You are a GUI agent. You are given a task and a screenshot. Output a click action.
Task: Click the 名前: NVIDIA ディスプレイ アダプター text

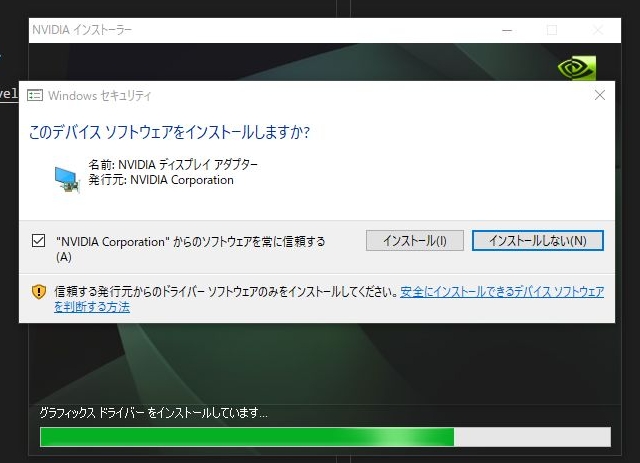coord(173,165)
